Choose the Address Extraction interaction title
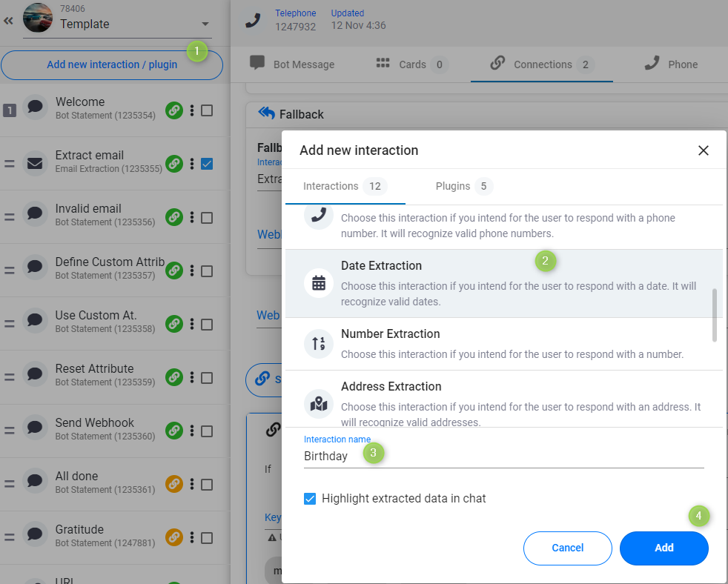 pos(391,386)
